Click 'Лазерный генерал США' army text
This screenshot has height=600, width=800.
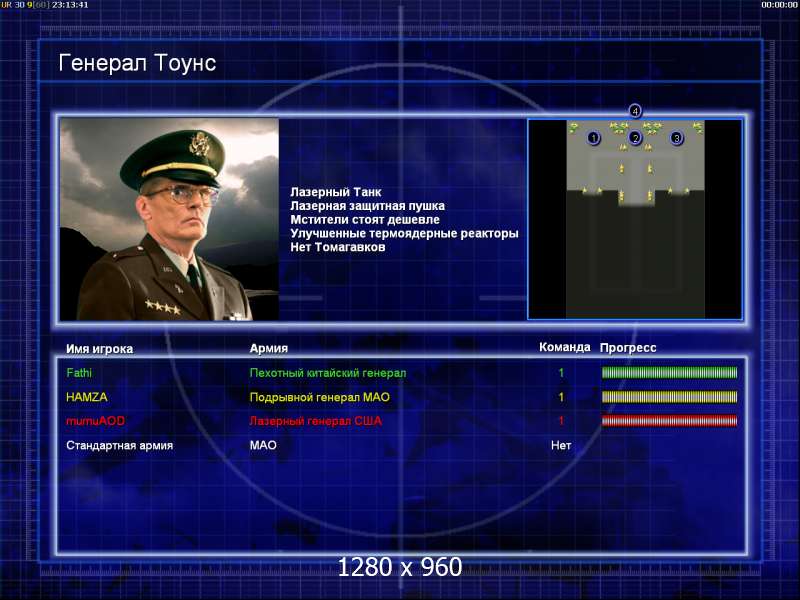click(x=316, y=421)
